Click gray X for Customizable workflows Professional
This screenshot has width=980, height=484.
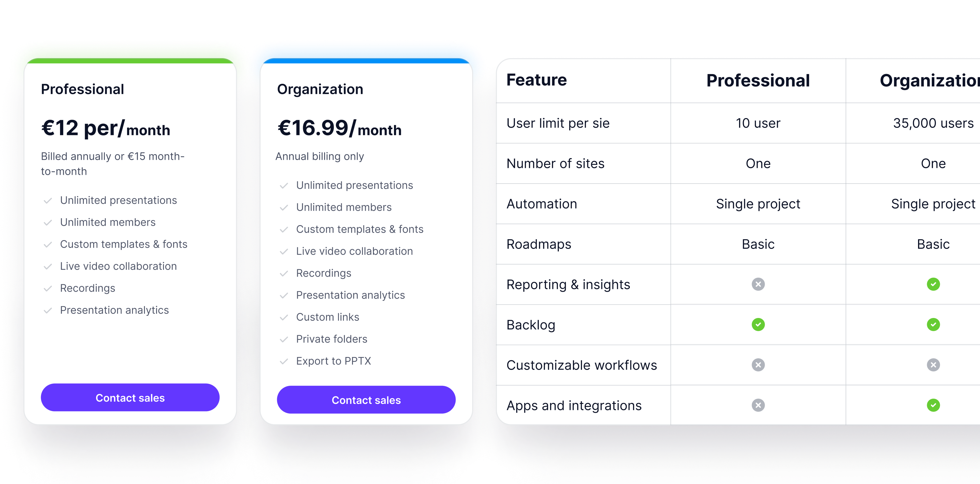pos(758,365)
